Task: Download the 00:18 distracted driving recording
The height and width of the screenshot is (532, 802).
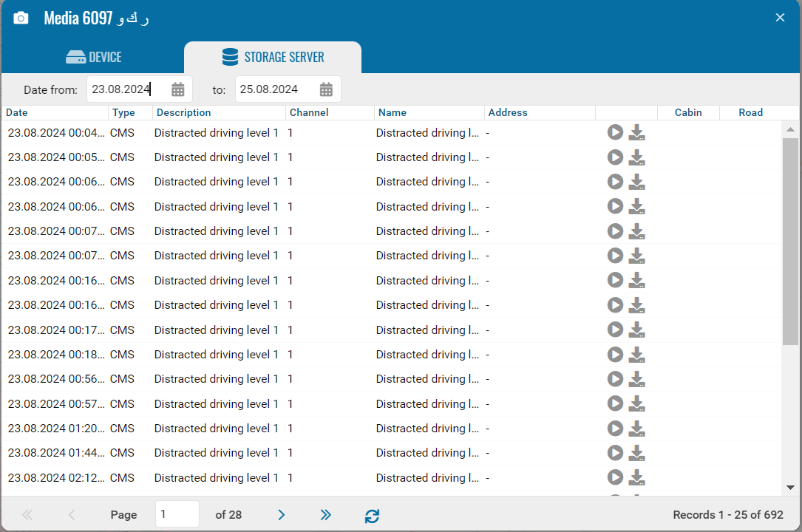Action: (x=636, y=355)
